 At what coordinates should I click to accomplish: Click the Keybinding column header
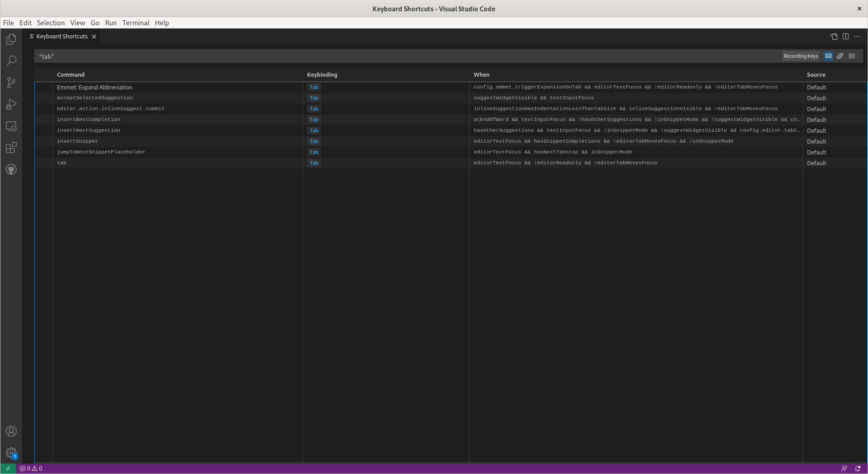(x=322, y=75)
